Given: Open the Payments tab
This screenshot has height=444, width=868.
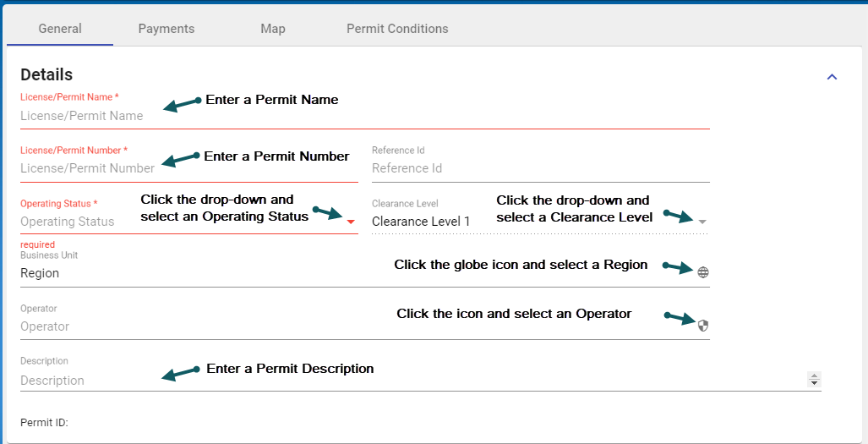Looking at the screenshot, I should click(x=167, y=29).
